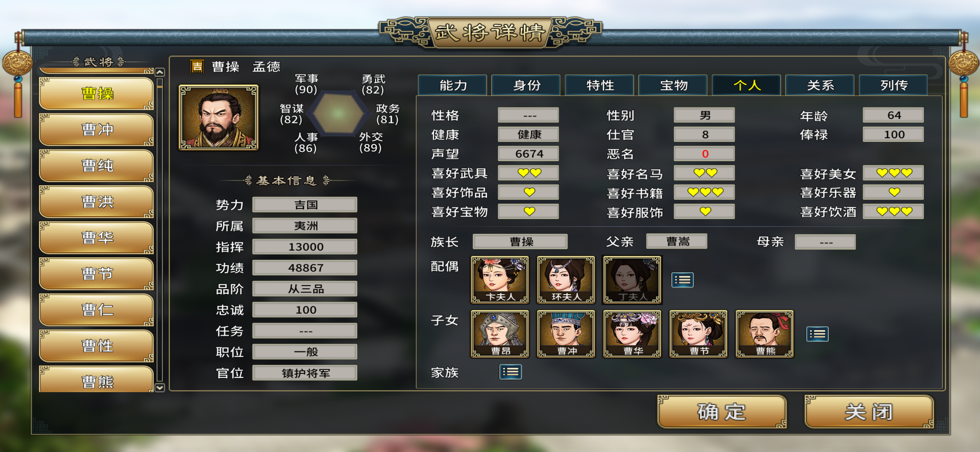Open the children list icon
Viewport: 980px width, 452px height.
pos(817,334)
